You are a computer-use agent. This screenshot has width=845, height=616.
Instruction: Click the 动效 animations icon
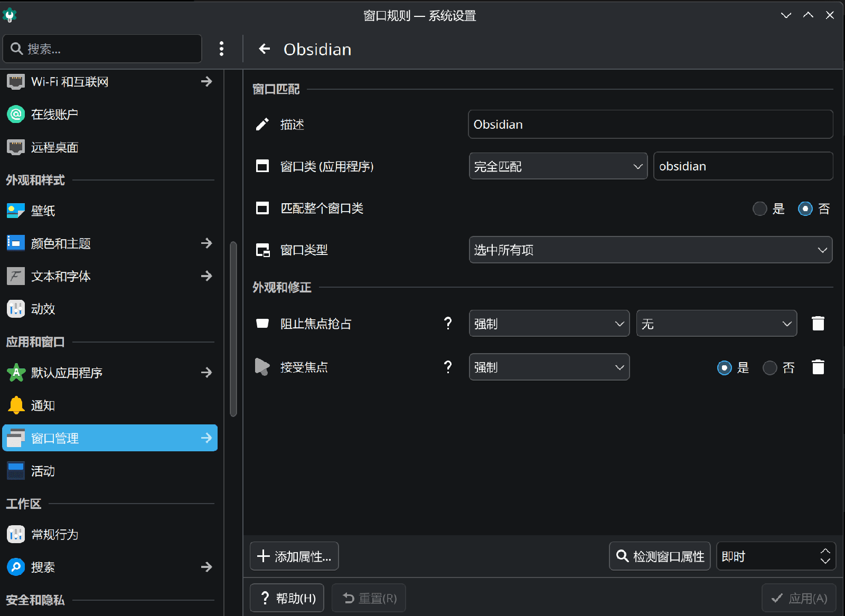coord(16,309)
